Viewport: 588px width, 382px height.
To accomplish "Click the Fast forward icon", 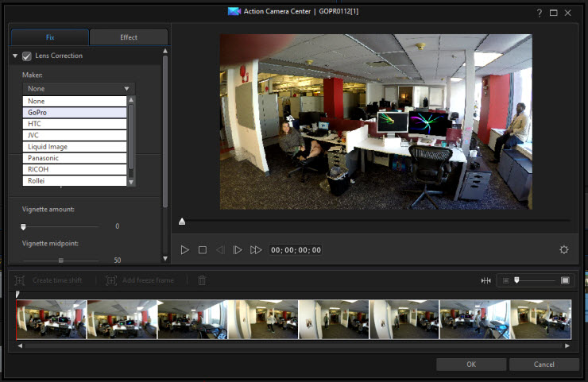I will 256,250.
